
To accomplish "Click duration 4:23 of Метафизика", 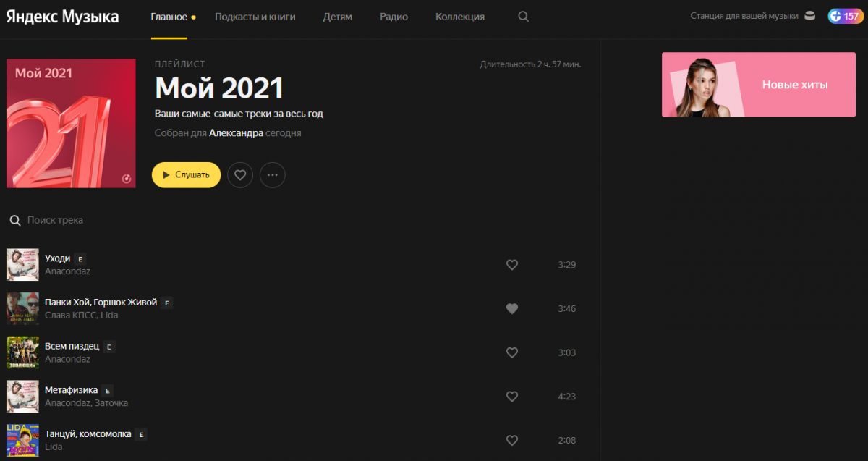I will [x=567, y=397].
